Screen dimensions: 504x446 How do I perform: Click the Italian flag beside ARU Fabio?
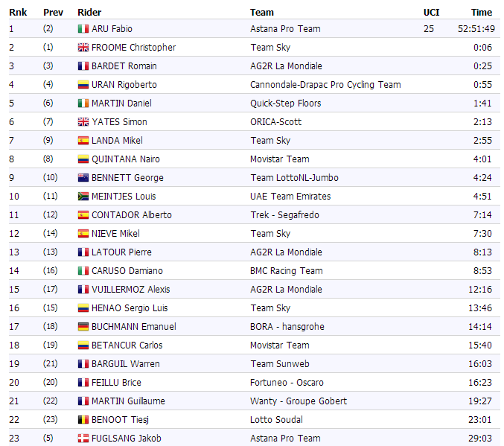[83, 29]
